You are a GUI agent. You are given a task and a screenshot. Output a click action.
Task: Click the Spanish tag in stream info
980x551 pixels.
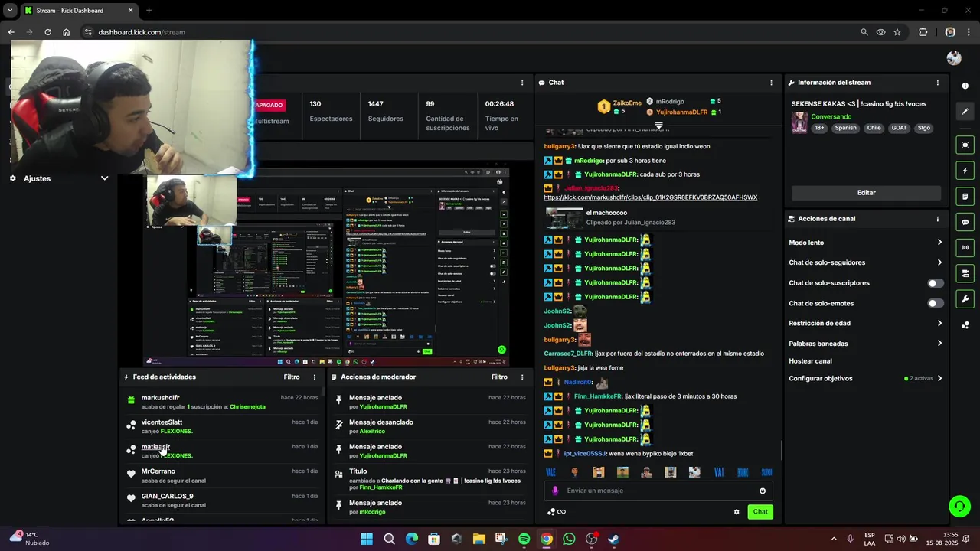[x=845, y=128]
